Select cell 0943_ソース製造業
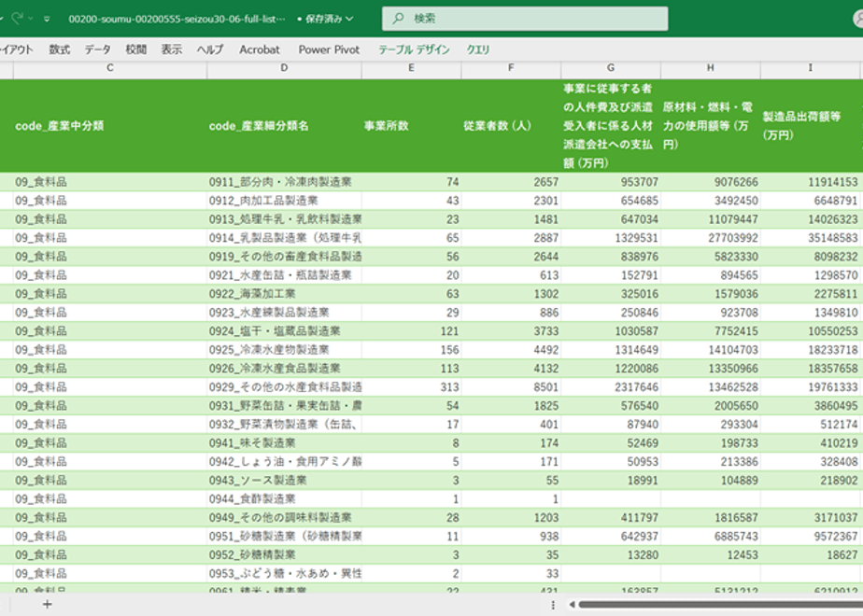The height and width of the screenshot is (616, 863). [x=284, y=480]
